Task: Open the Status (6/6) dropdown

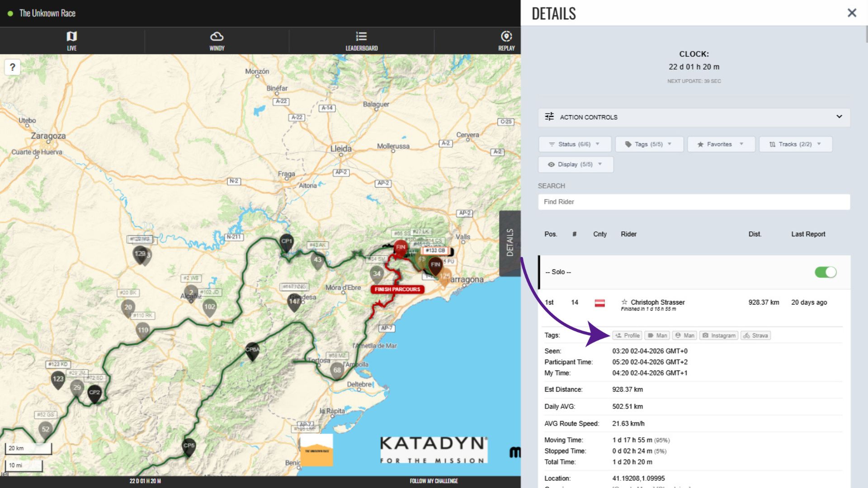Action: tap(575, 144)
